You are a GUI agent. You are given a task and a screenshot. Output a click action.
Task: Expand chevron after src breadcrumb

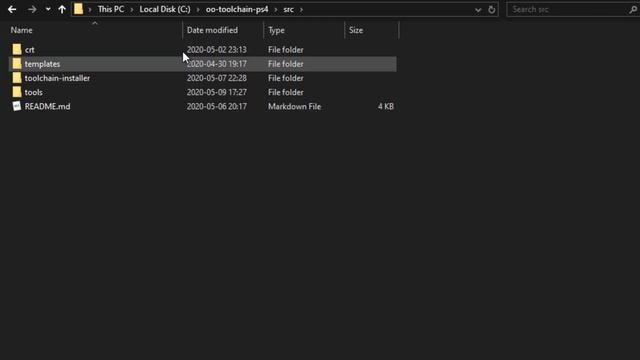302,9
